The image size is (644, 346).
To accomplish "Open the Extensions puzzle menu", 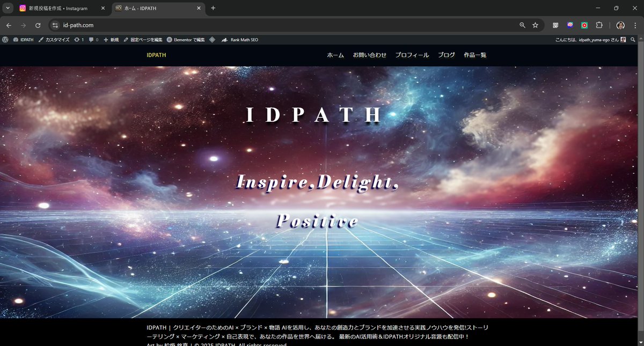I will click(x=599, y=25).
